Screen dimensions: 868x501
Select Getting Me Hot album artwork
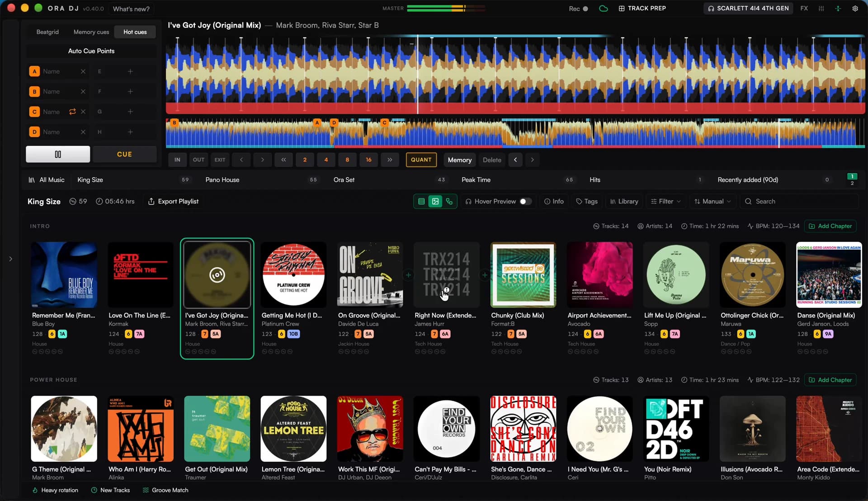click(x=293, y=275)
